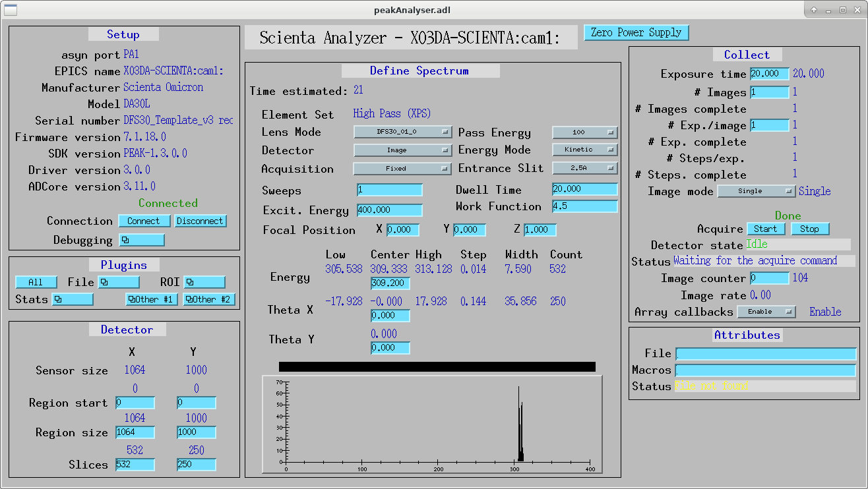
Task: Open the Entrance Slit dropdown
Action: tap(585, 168)
